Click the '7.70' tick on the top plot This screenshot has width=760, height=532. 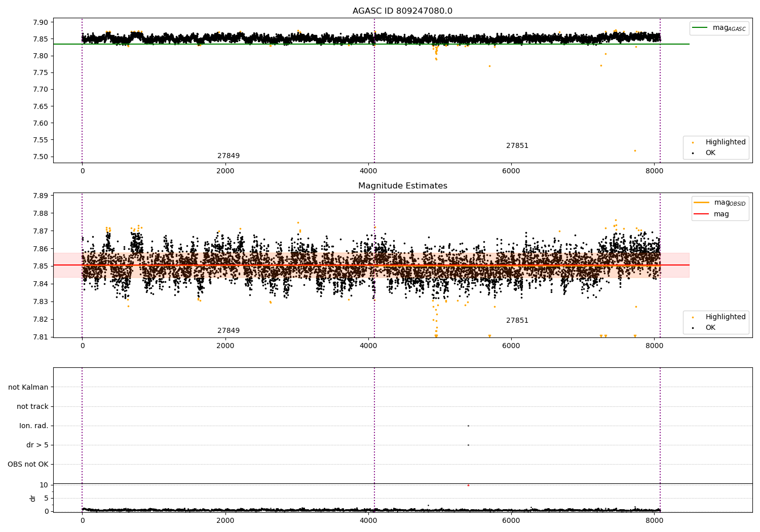coord(40,90)
